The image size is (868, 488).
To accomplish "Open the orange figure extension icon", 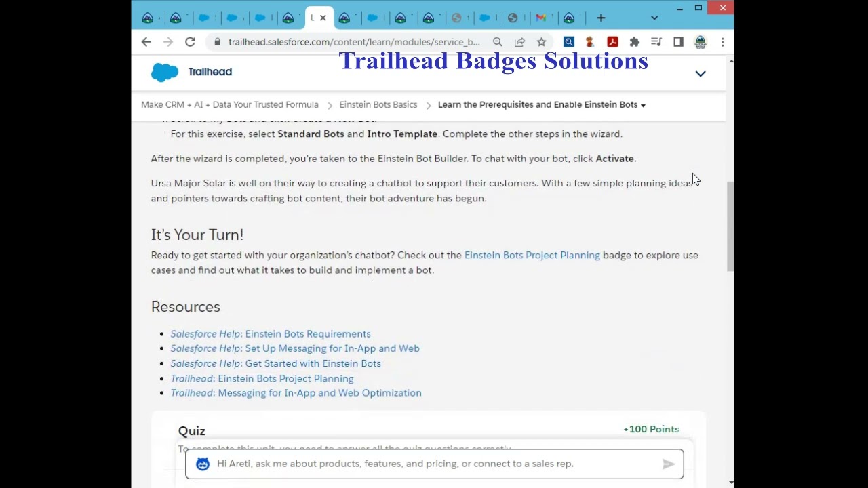I will 590,42.
